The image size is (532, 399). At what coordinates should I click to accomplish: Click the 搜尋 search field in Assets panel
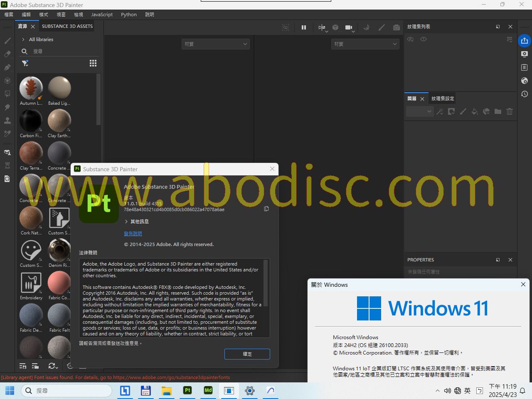coord(59,51)
